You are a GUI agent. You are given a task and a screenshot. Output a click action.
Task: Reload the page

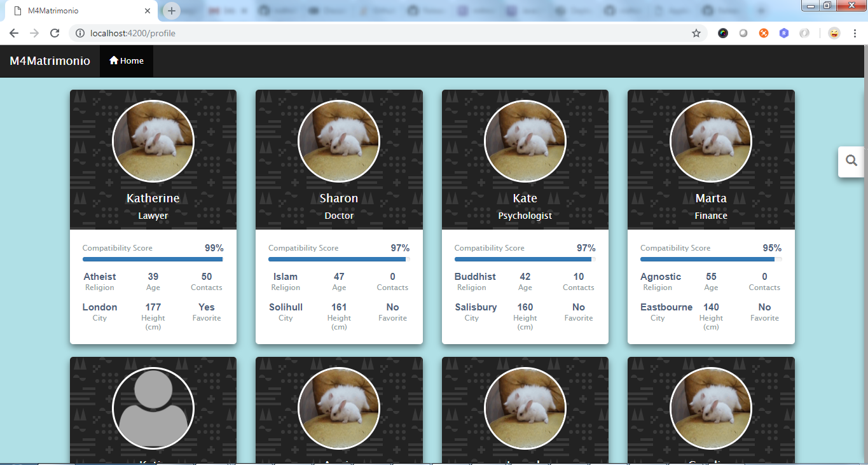point(55,33)
